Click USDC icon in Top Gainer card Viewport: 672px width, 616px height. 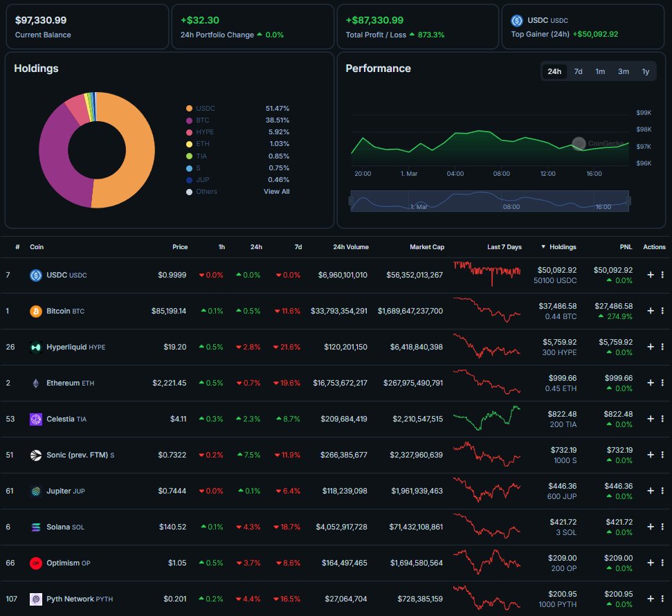(517, 21)
